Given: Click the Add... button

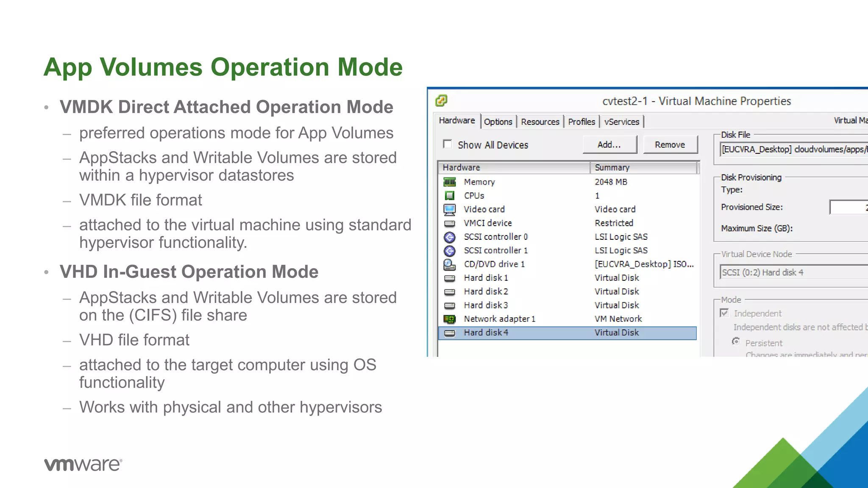Looking at the screenshot, I should [609, 144].
